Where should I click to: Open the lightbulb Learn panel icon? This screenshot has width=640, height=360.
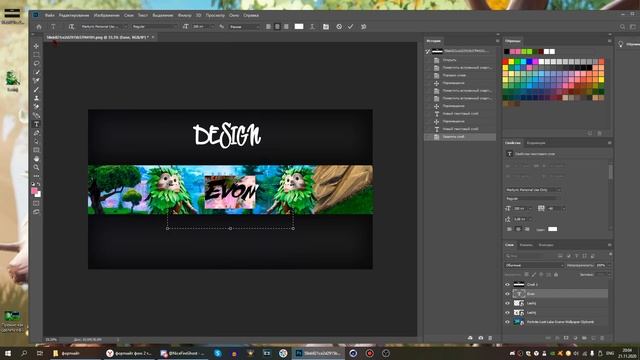[620, 44]
